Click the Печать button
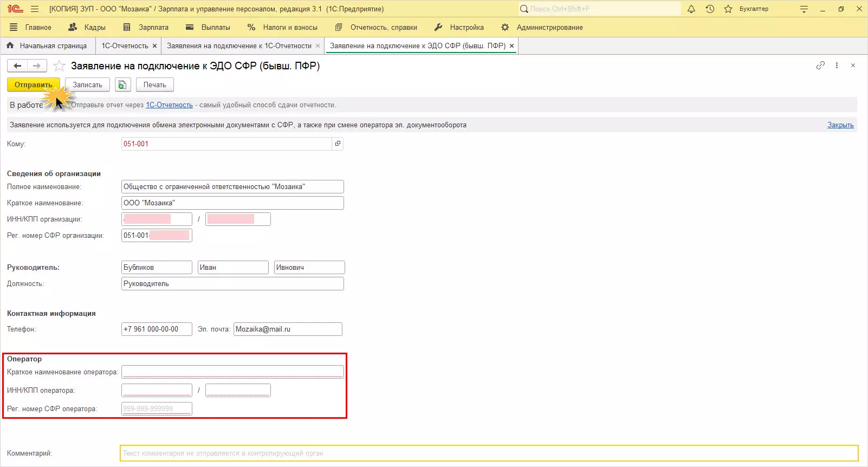Image resolution: width=868 pixels, height=467 pixels. click(155, 85)
